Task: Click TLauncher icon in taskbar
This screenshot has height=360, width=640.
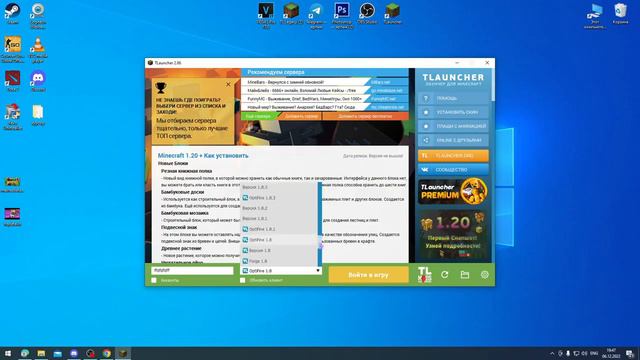Action: point(123,353)
